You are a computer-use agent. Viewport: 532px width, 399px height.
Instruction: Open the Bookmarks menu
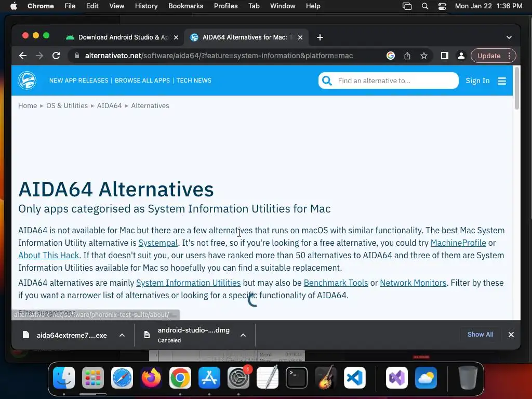tap(185, 6)
